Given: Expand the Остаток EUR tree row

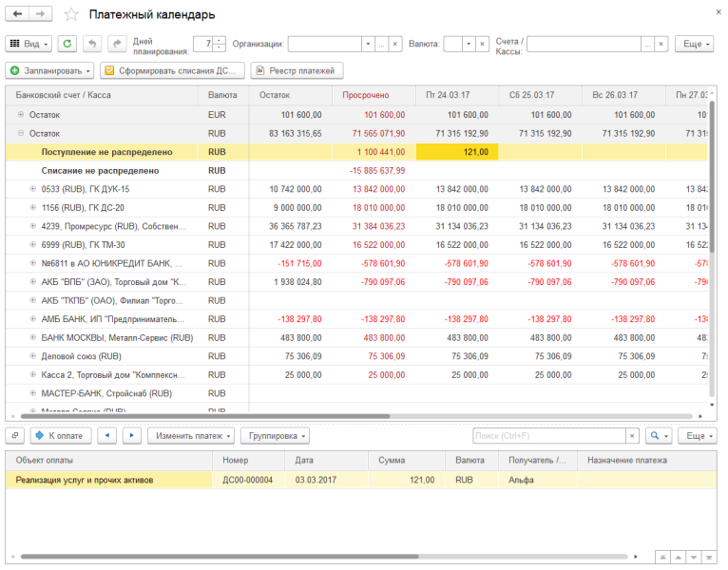Looking at the screenshot, I should coord(21,114).
